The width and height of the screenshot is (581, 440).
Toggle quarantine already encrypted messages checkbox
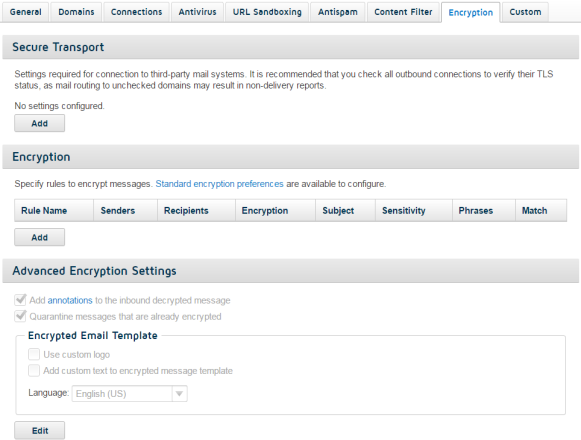(20, 316)
